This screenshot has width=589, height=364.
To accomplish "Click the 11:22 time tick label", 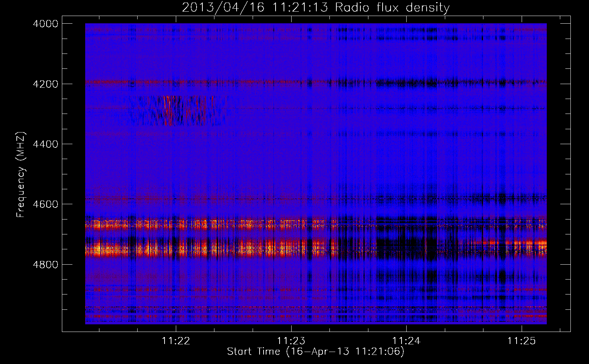I will point(176,341).
